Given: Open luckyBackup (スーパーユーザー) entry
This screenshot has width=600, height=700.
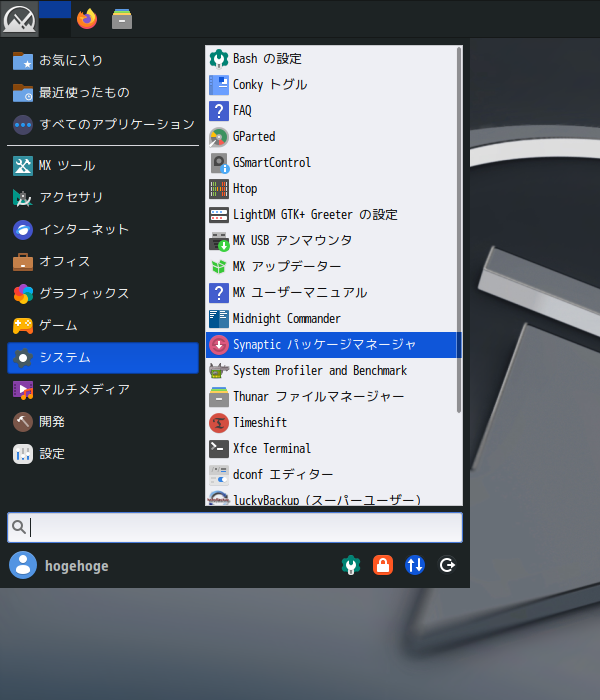Looking at the screenshot, I should click(x=331, y=498).
